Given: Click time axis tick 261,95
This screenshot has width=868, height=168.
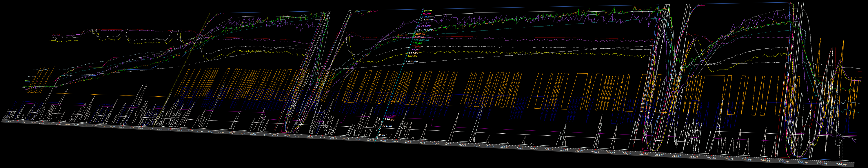Looking at the screenshot, I should tap(435, 143).
